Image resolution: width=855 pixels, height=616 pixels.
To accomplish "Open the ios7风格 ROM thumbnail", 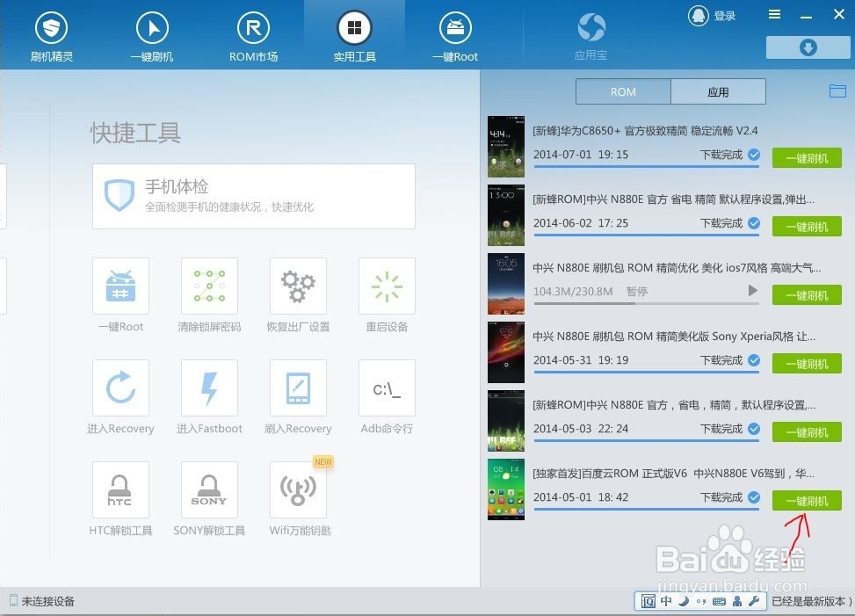I will point(506,284).
